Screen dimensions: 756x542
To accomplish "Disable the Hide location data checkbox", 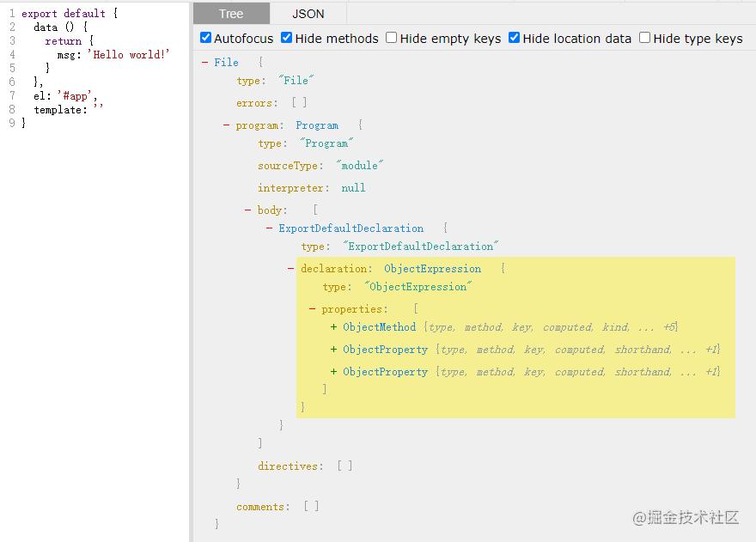I will [x=514, y=38].
